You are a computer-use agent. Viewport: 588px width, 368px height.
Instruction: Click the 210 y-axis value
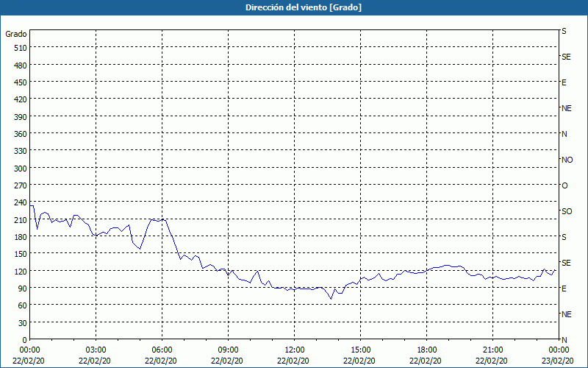click(x=21, y=220)
